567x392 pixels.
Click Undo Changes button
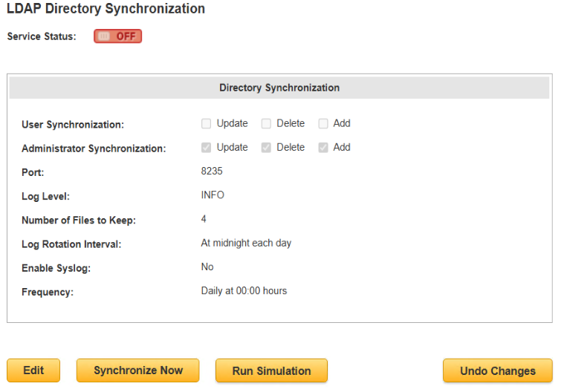coord(497,370)
